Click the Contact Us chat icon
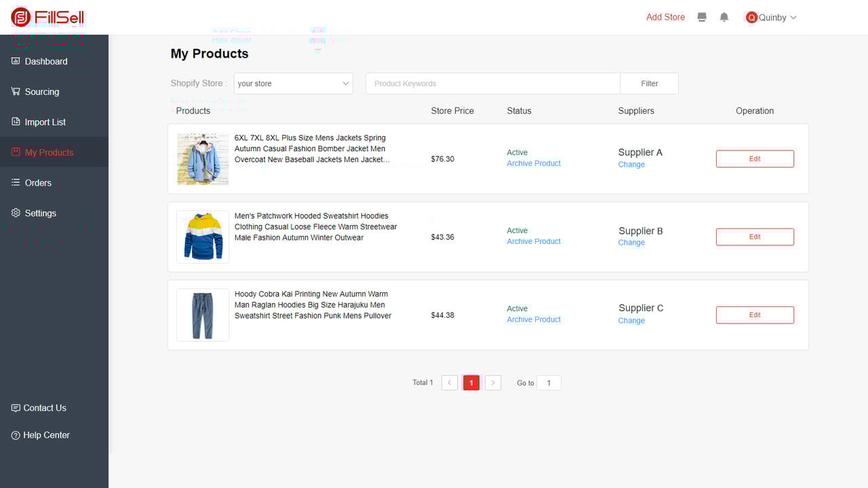The image size is (868, 488). [16, 408]
